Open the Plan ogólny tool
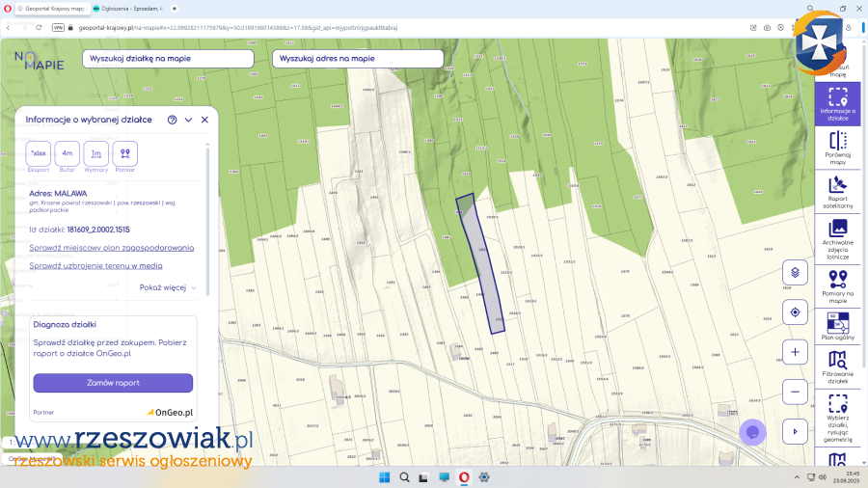This screenshot has height=488, width=868. [837, 328]
